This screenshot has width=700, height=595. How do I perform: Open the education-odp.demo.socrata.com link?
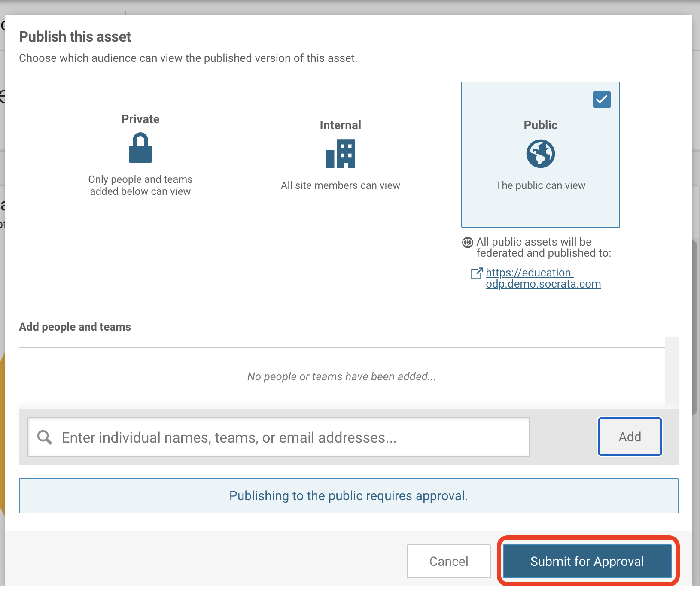tap(543, 278)
